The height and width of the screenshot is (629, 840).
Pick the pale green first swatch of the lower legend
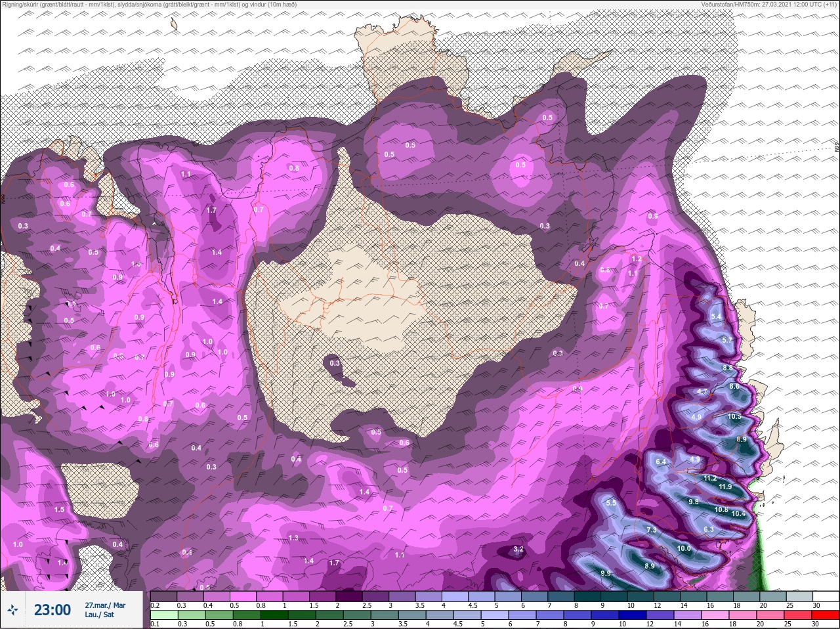point(163,615)
